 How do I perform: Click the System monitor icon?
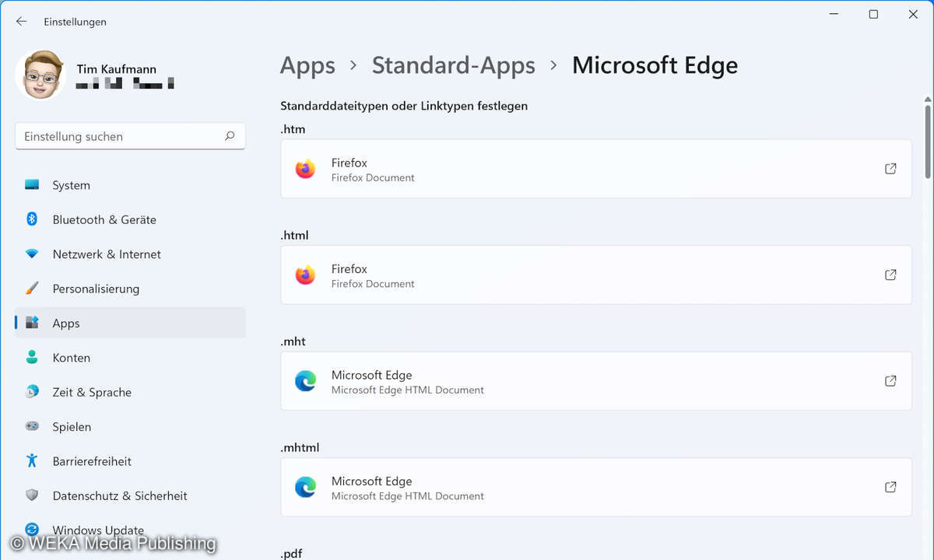pos(32,185)
